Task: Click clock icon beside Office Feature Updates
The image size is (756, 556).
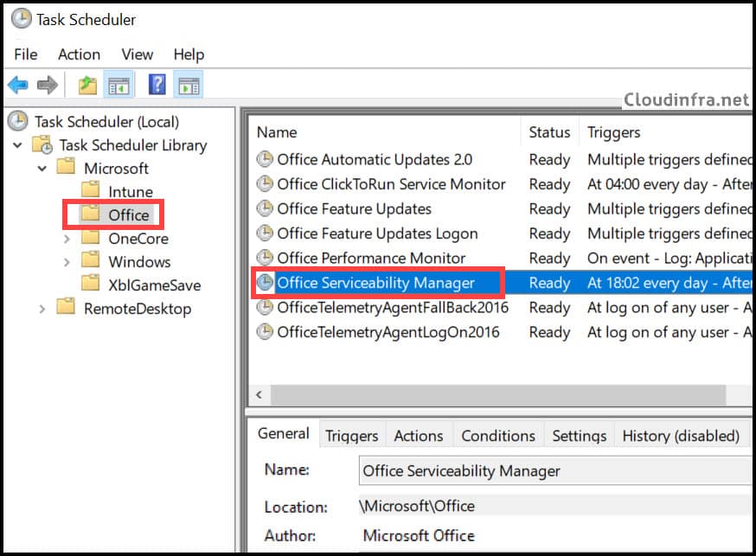Action: click(265, 208)
